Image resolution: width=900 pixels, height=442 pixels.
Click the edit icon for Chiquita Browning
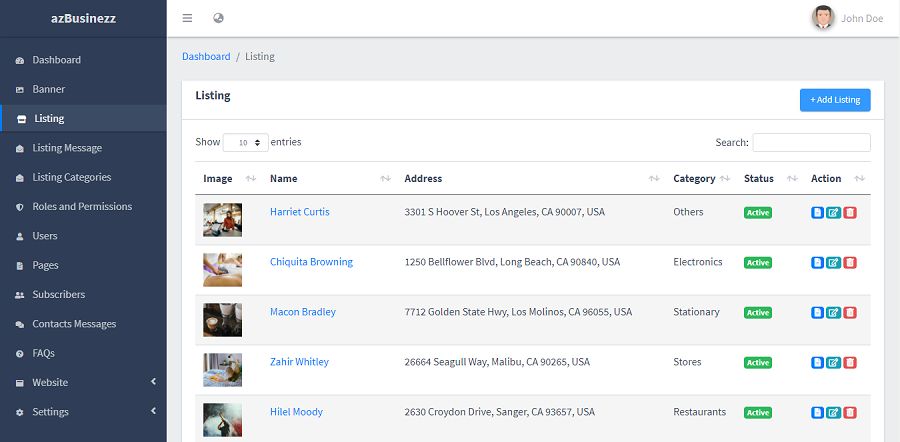coord(833,262)
